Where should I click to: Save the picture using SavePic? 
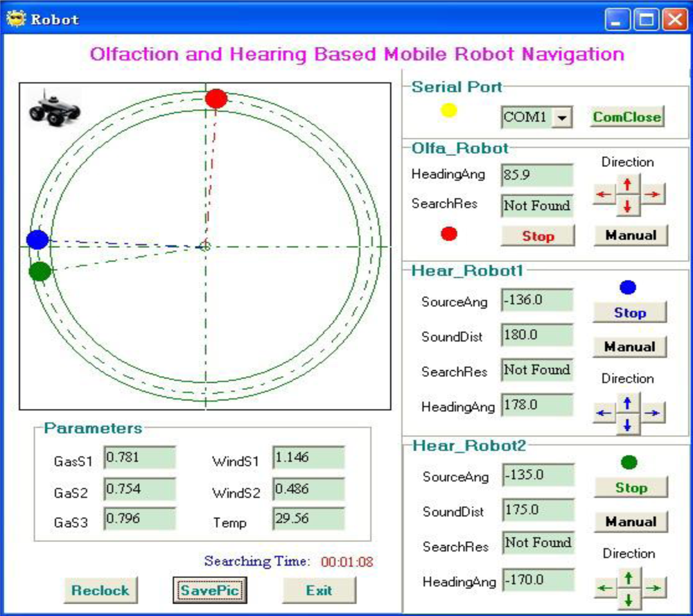[208, 590]
